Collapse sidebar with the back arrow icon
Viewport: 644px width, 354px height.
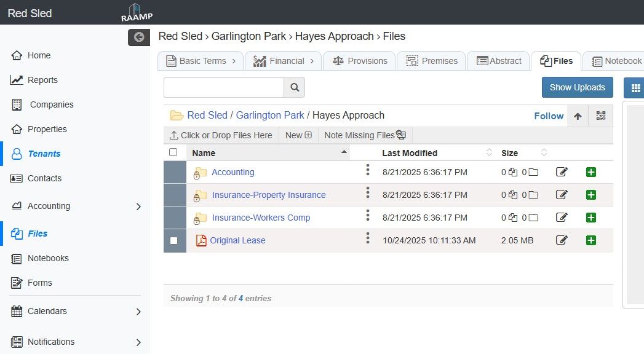click(139, 37)
